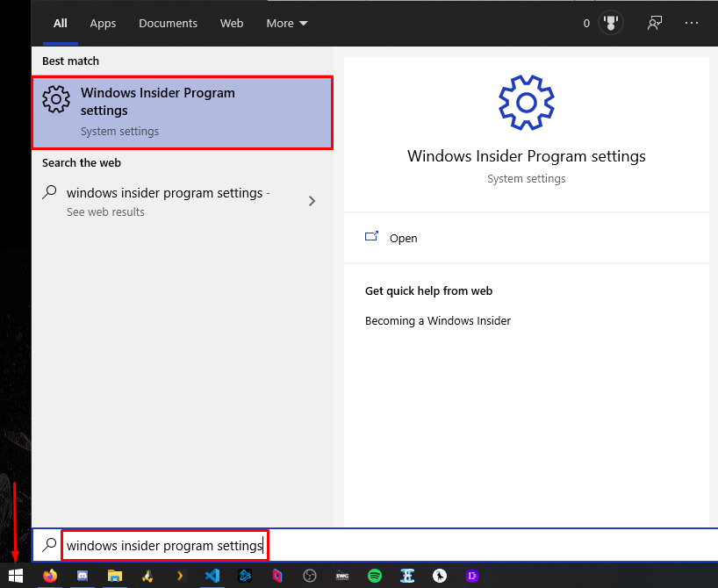This screenshot has width=718, height=588.
Task: Switch to the Apps search tab
Action: click(x=103, y=24)
